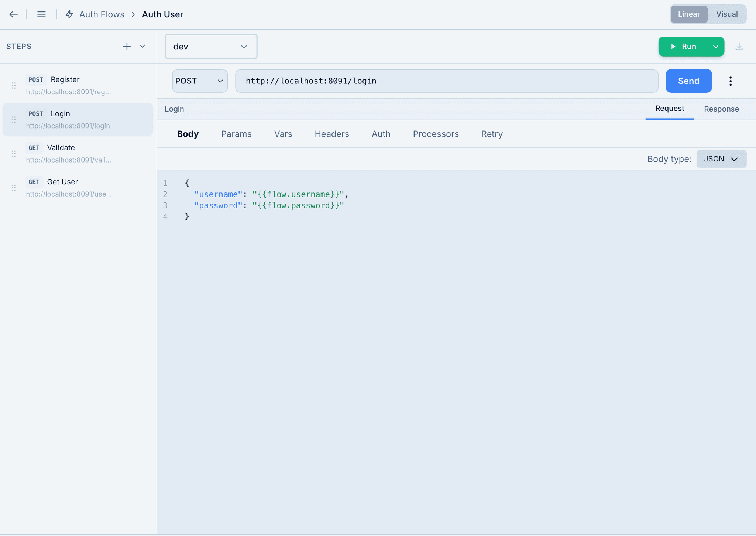The height and width of the screenshot is (536, 756).
Task: Expand the Run button options arrow
Action: (715, 47)
